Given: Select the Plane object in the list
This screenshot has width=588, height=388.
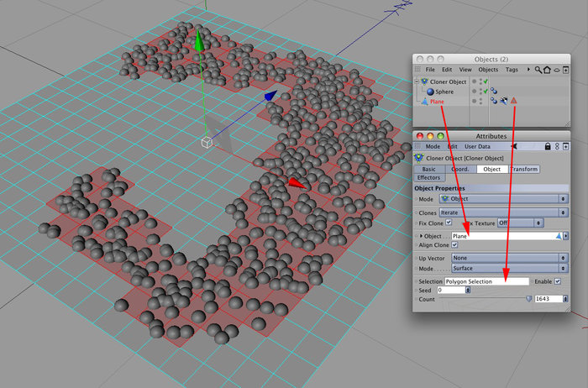Looking at the screenshot, I should coord(437,102).
